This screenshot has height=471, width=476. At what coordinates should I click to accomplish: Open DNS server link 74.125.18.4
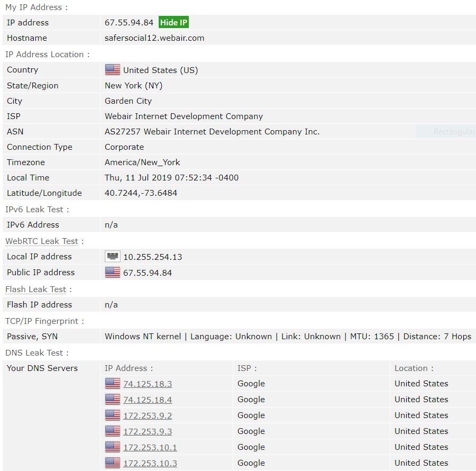(x=148, y=400)
